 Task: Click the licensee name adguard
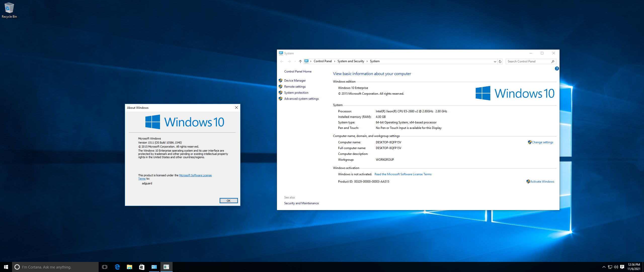tap(147, 183)
